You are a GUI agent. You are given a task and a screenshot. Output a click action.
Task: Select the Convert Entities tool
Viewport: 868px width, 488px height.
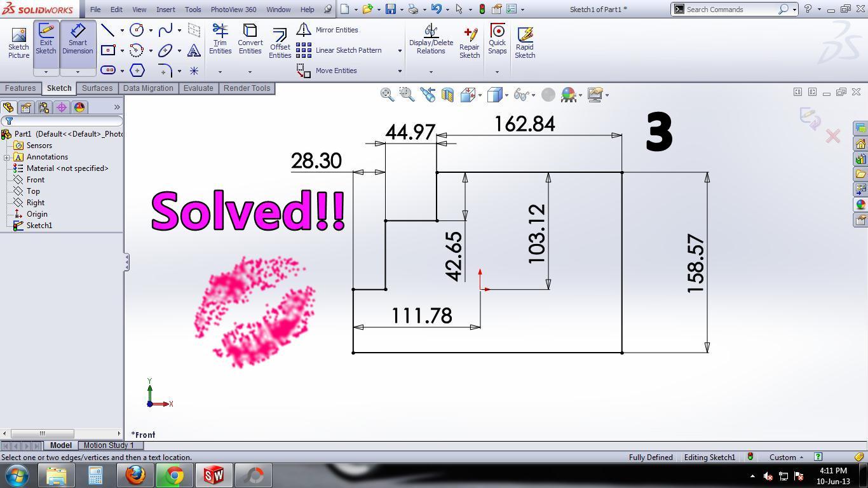pos(250,39)
